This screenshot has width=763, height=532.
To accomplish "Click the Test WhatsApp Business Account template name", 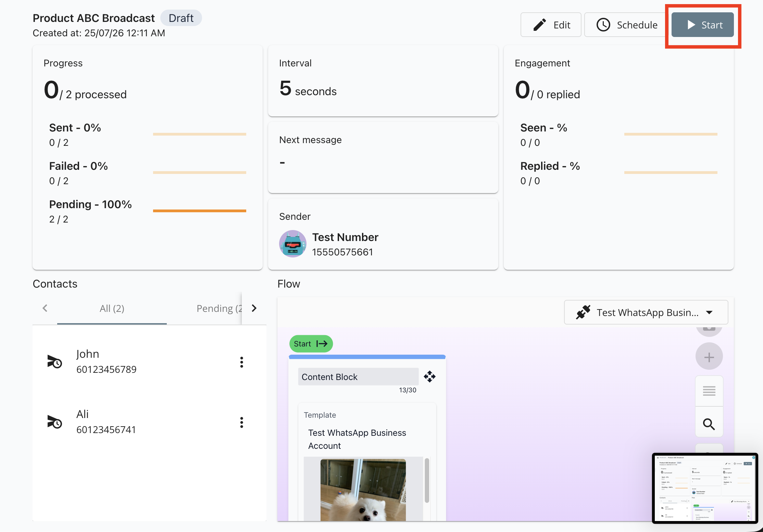I will pyautogui.click(x=357, y=439).
